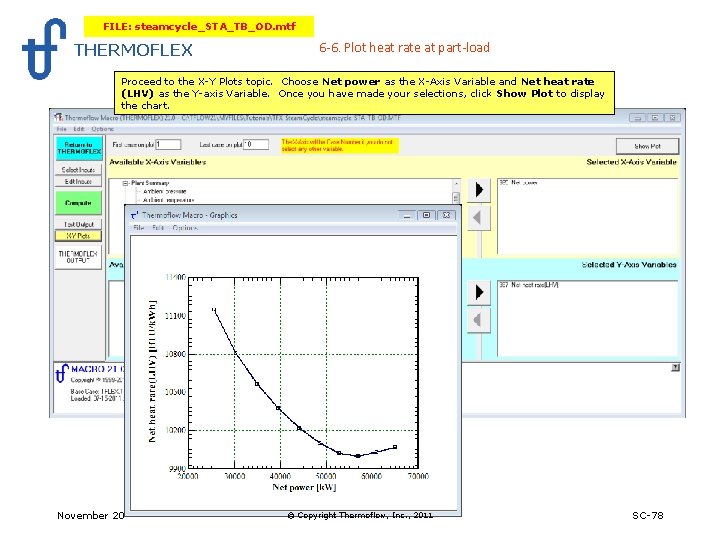
Task: Select Net heat rate(LHV) in Selected Y-Axis list
Action: pos(529,285)
